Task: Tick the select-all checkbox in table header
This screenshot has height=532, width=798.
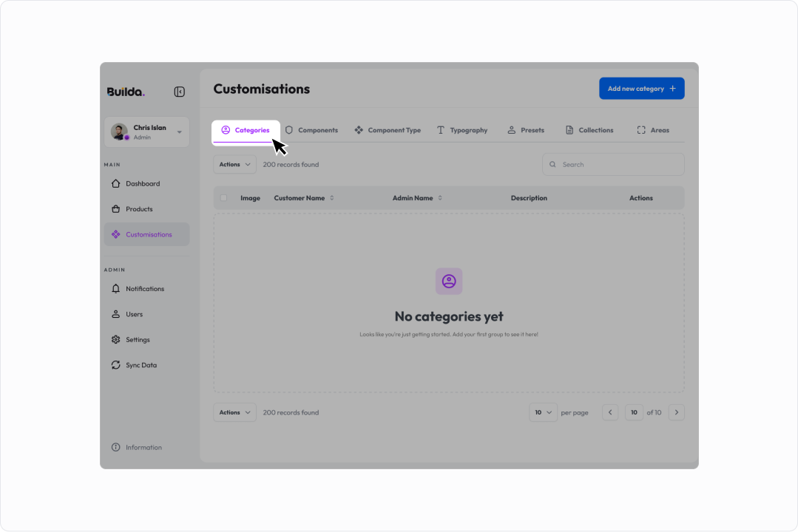Action: coord(224,198)
